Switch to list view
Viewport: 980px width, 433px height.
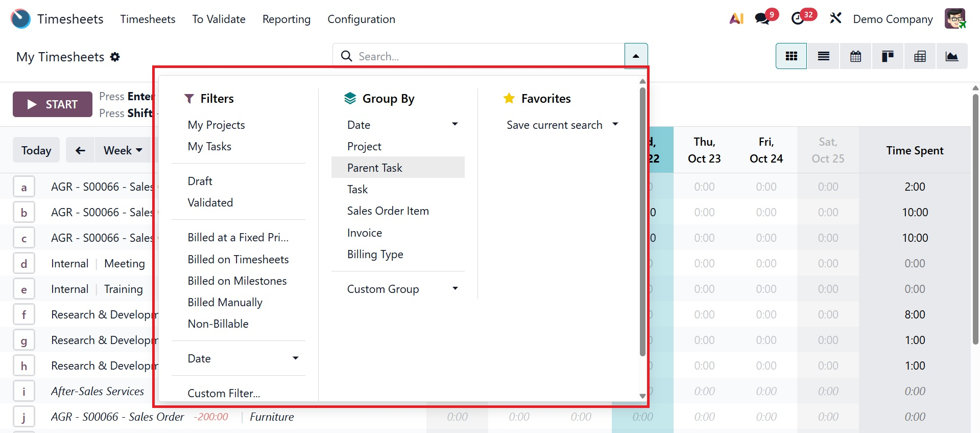[x=823, y=56]
